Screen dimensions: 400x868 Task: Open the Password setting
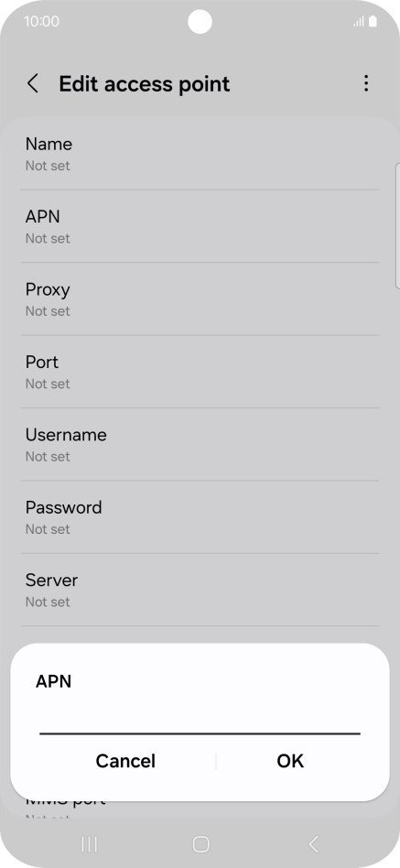coord(200,517)
